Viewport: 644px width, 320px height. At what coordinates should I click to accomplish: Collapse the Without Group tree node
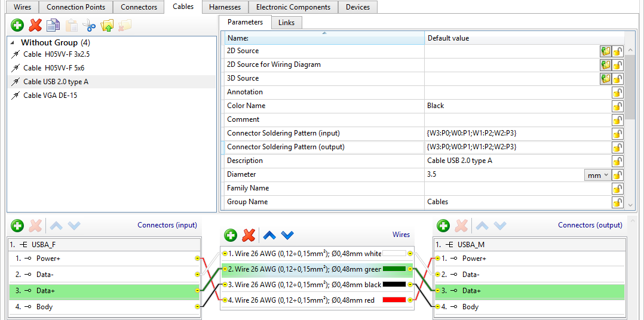[13, 42]
